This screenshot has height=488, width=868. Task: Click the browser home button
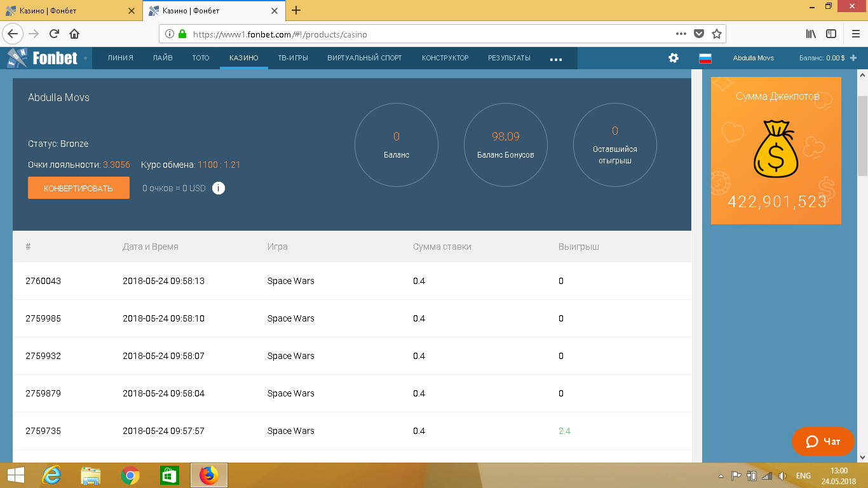[74, 34]
